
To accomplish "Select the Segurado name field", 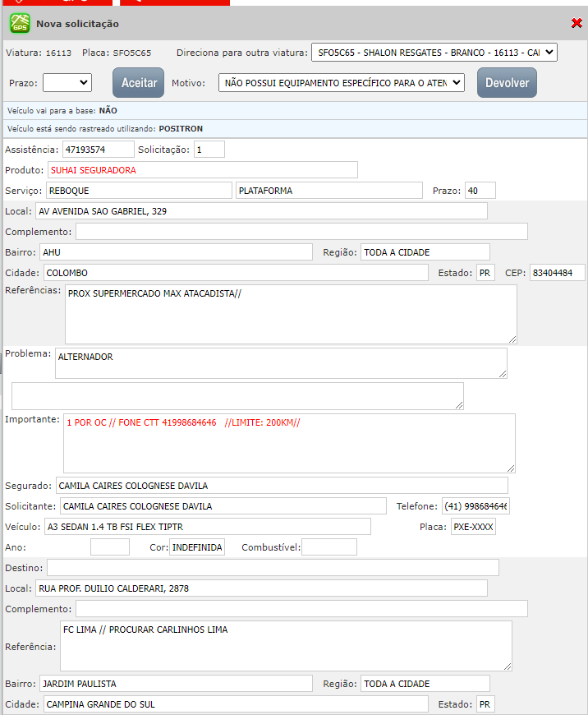I will [282, 486].
